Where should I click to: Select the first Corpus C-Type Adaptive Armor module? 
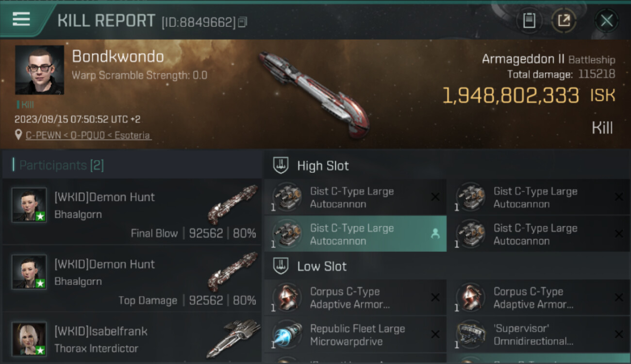coord(355,298)
